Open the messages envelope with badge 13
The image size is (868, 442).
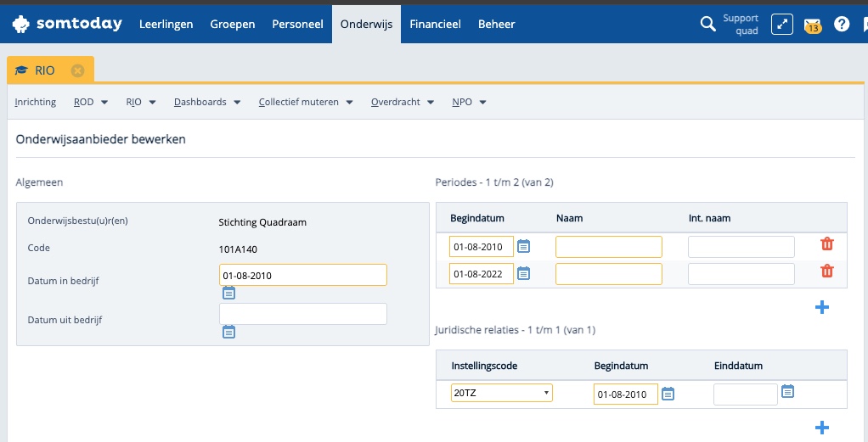coord(813,25)
